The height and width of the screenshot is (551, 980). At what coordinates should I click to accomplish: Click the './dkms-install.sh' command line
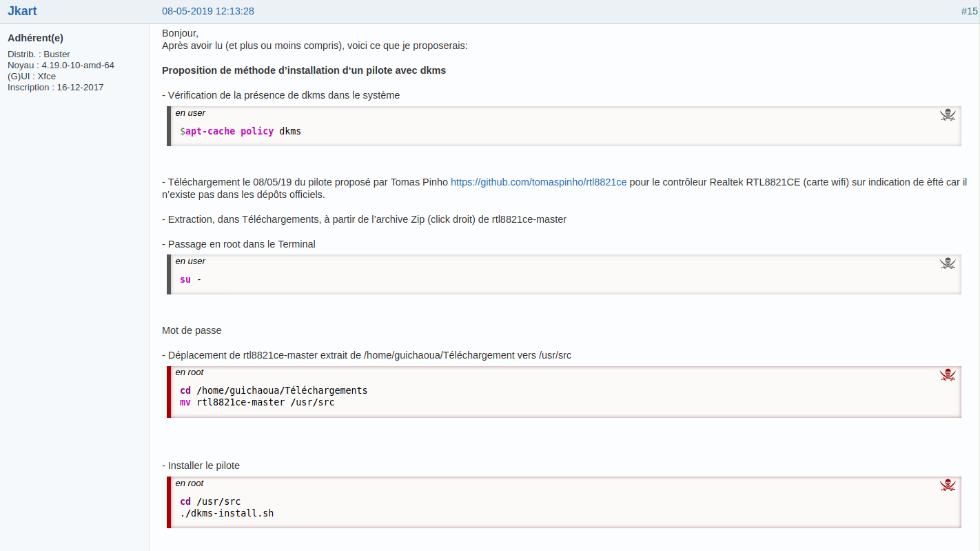coord(227,513)
